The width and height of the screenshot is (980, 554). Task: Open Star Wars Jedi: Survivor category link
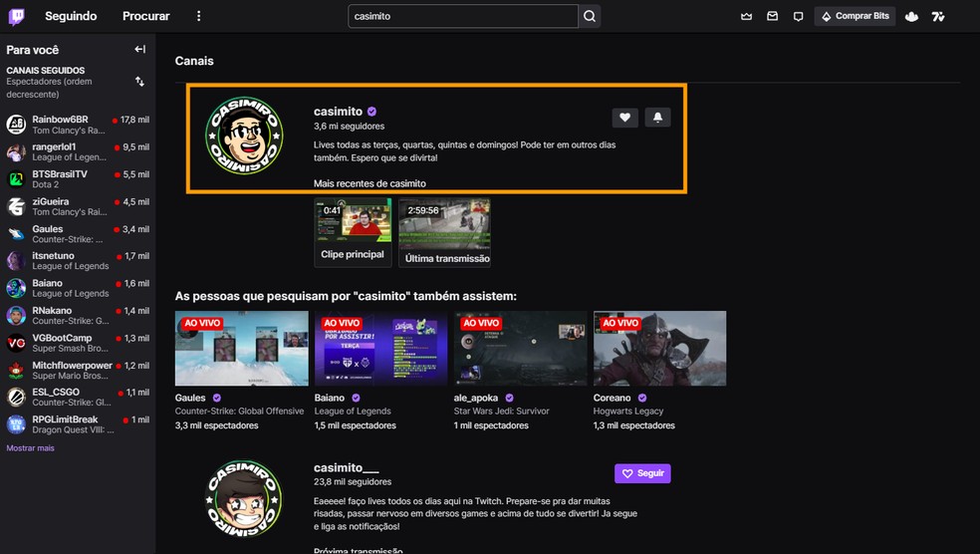(501, 412)
